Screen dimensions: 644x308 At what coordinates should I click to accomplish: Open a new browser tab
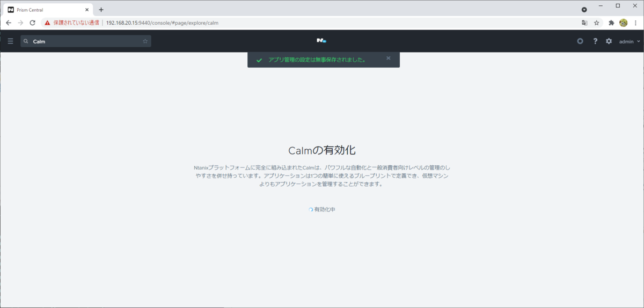[x=101, y=10]
